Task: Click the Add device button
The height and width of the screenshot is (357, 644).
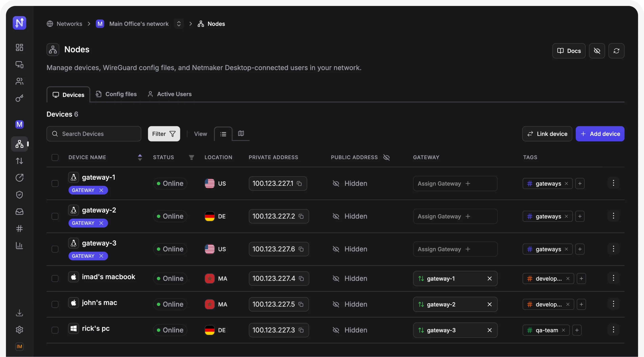Action: (600, 134)
